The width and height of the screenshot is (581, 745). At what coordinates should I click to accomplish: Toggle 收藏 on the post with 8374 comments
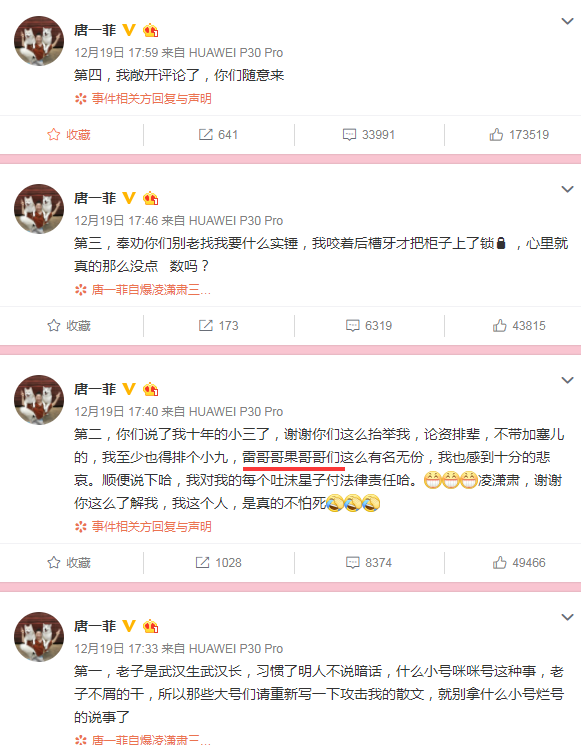tap(69, 563)
